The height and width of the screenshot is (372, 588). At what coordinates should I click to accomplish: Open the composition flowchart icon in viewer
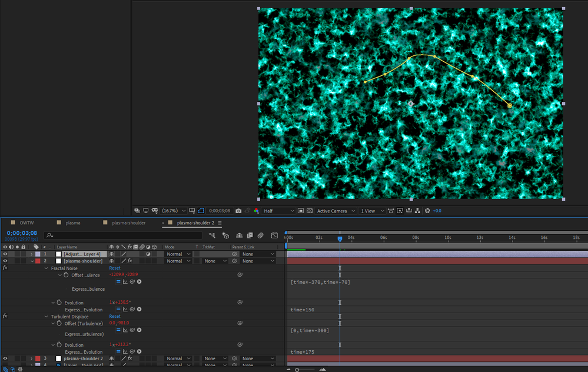(417, 211)
